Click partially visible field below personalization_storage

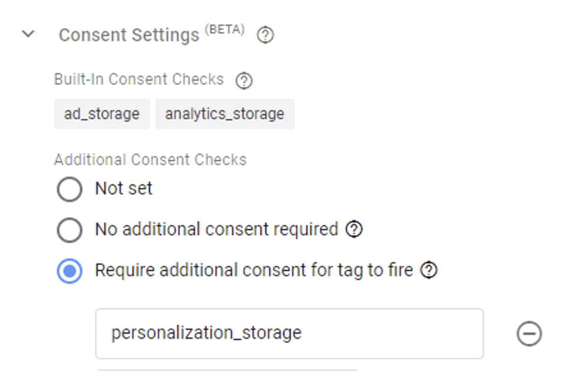click(x=227, y=370)
